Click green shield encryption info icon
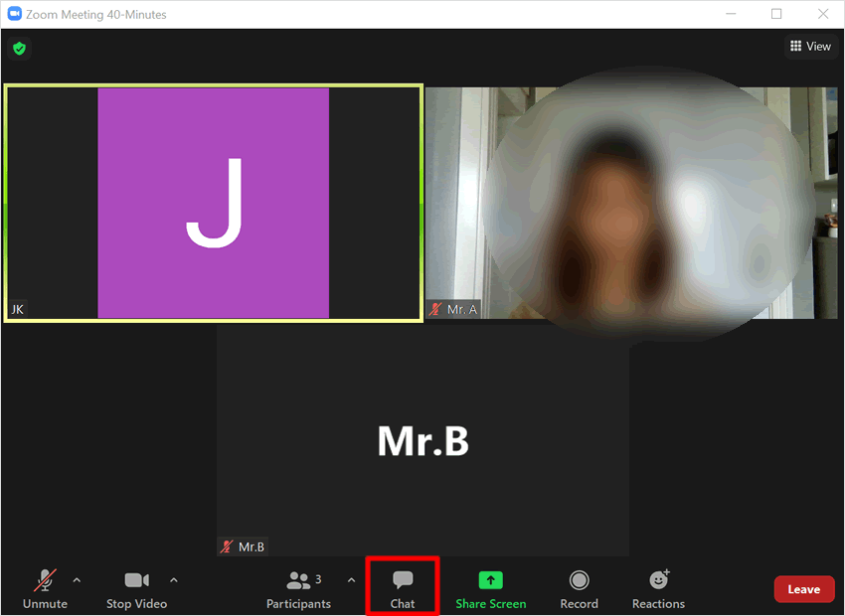 tap(20, 49)
